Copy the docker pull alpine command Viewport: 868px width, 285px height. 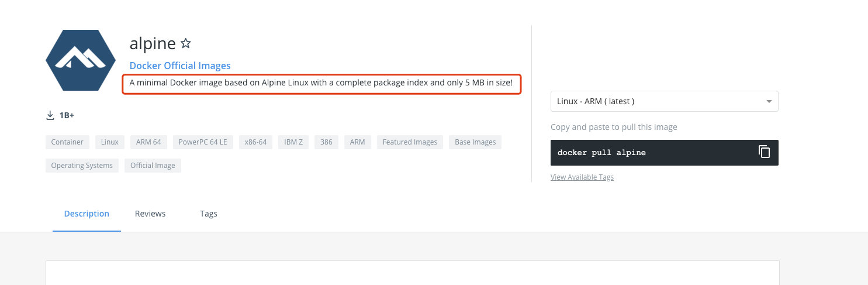764,152
